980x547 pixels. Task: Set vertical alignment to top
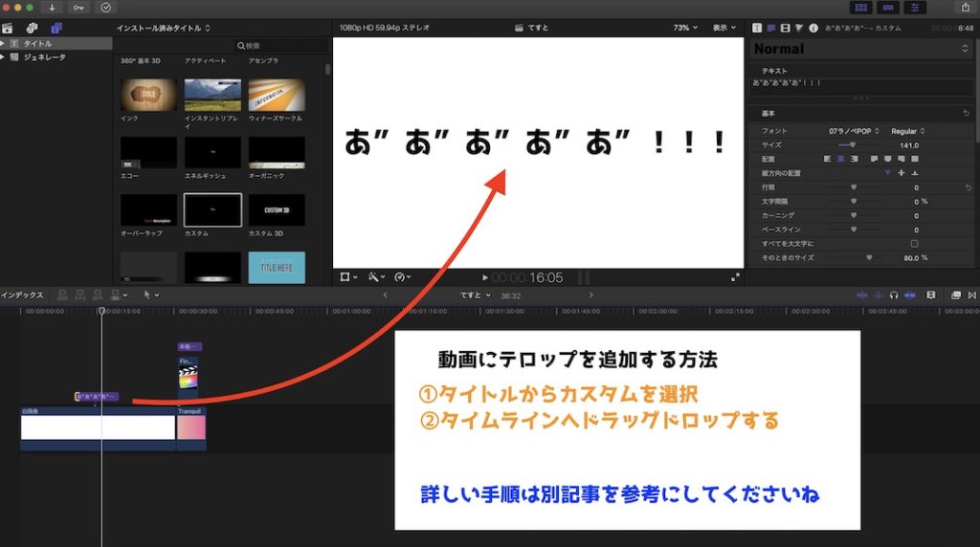pyautogui.click(x=887, y=173)
